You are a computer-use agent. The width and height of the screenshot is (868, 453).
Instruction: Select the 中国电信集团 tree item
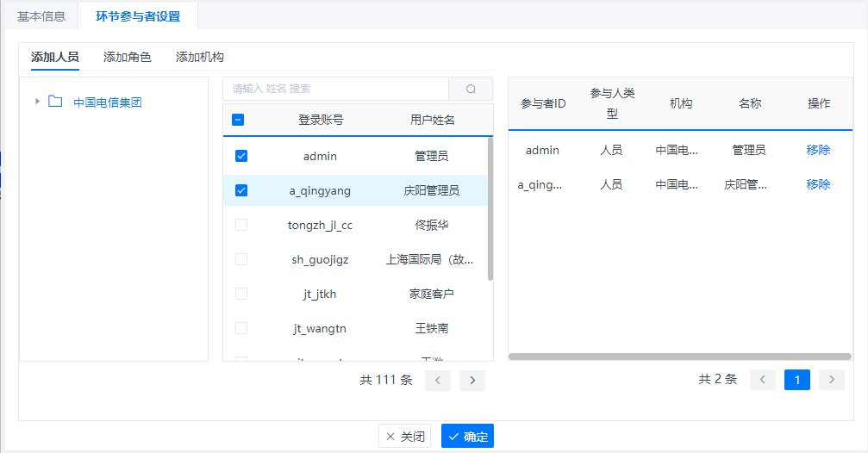108,102
